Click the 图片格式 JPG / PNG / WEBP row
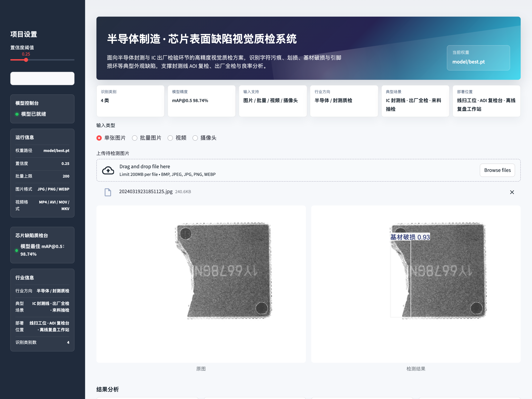This screenshot has height=399, width=532. [x=42, y=189]
